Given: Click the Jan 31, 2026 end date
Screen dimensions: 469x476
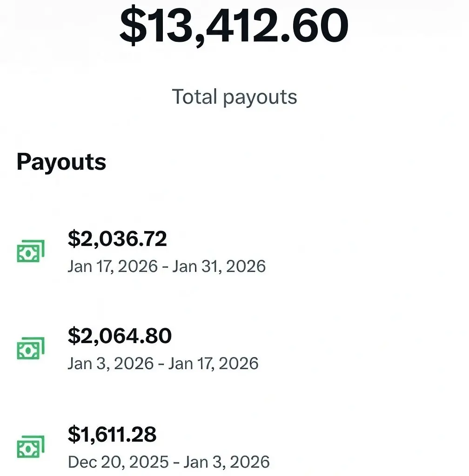Looking at the screenshot, I should 219,267.
